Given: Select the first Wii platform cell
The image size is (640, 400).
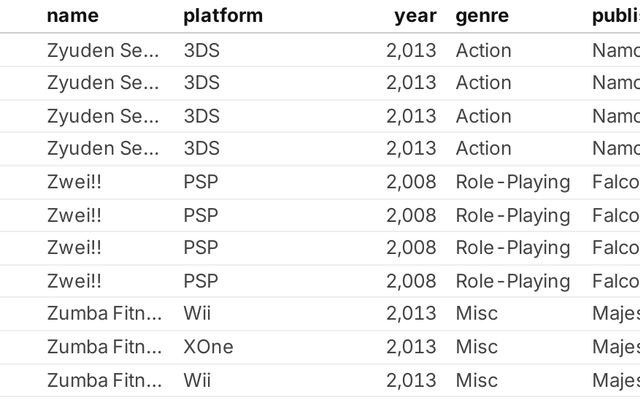Looking at the screenshot, I should (x=197, y=314).
